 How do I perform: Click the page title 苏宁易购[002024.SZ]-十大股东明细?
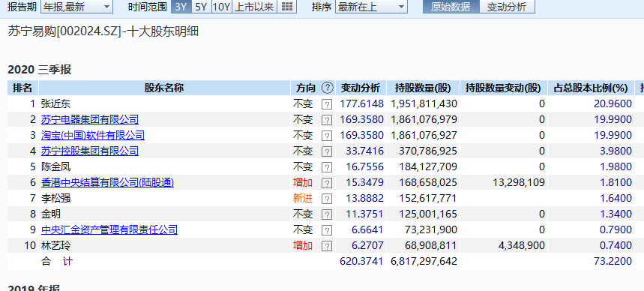(x=103, y=31)
